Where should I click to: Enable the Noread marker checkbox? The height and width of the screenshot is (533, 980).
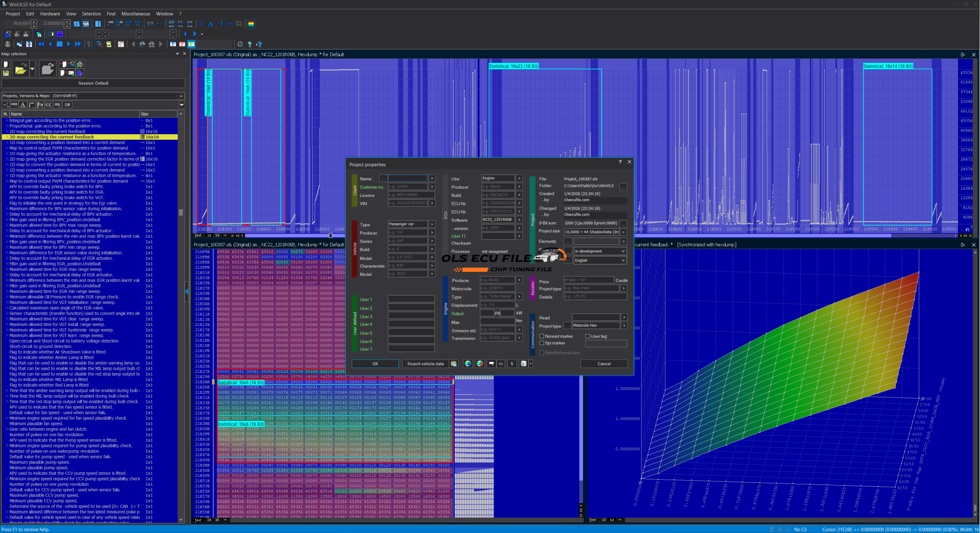coord(542,336)
